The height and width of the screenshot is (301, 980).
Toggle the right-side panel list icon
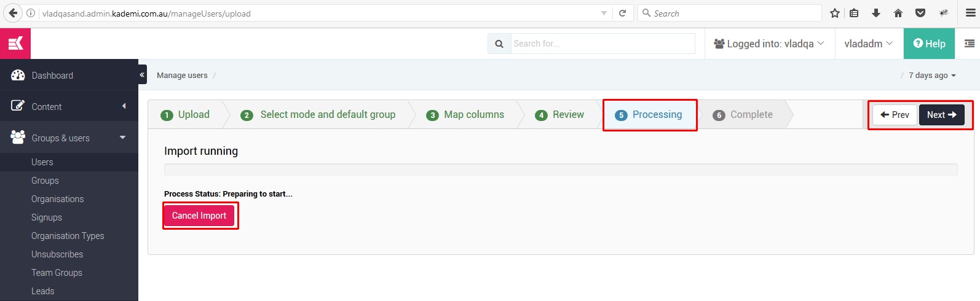970,44
